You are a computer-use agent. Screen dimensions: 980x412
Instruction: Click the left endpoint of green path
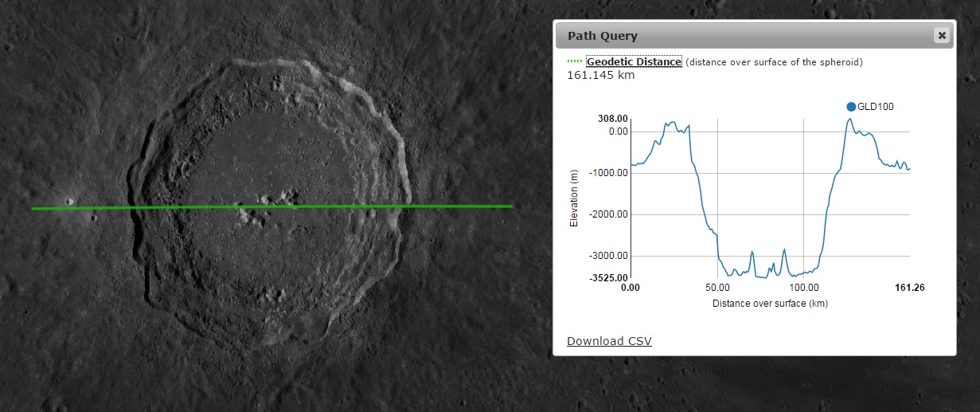coord(33,209)
